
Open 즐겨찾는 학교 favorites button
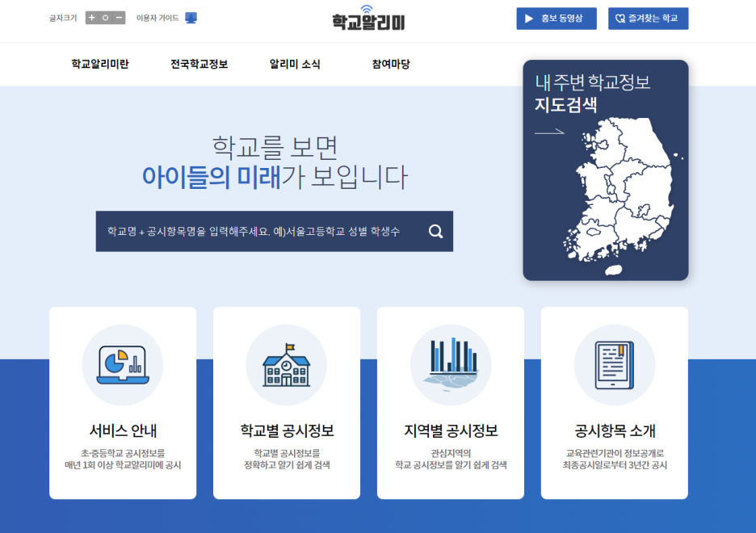tap(648, 19)
